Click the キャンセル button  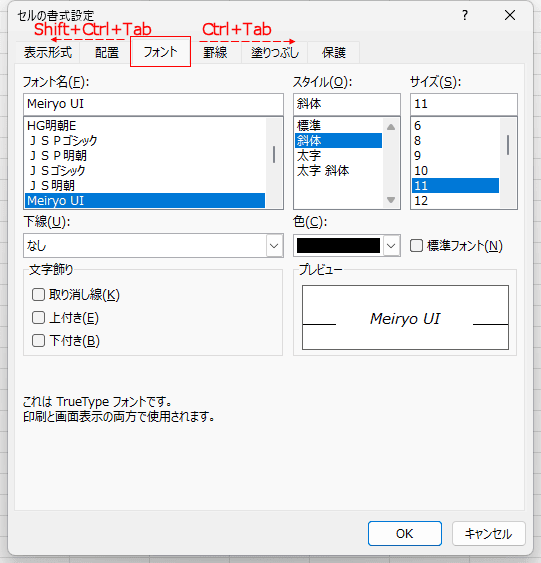pos(489,534)
